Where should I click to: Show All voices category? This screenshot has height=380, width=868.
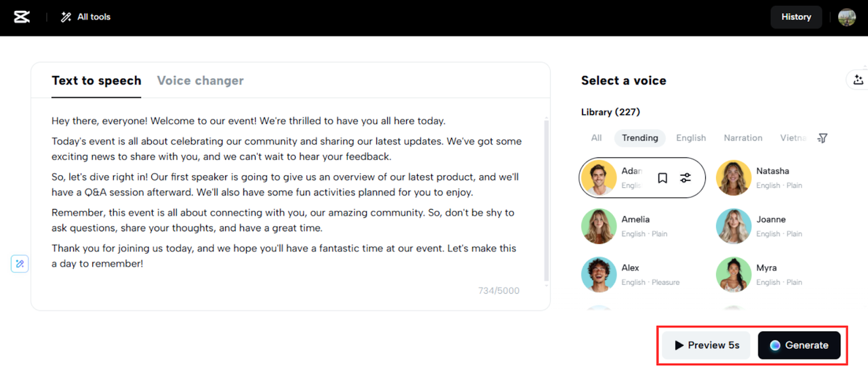point(596,138)
